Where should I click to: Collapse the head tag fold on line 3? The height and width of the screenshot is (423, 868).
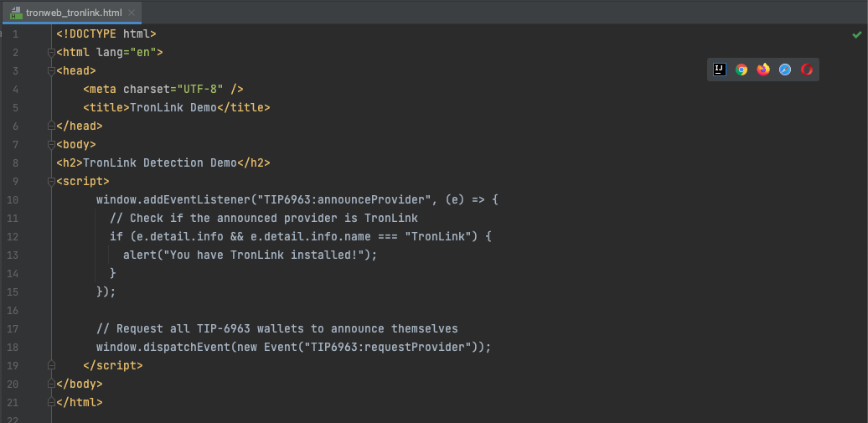click(x=51, y=71)
